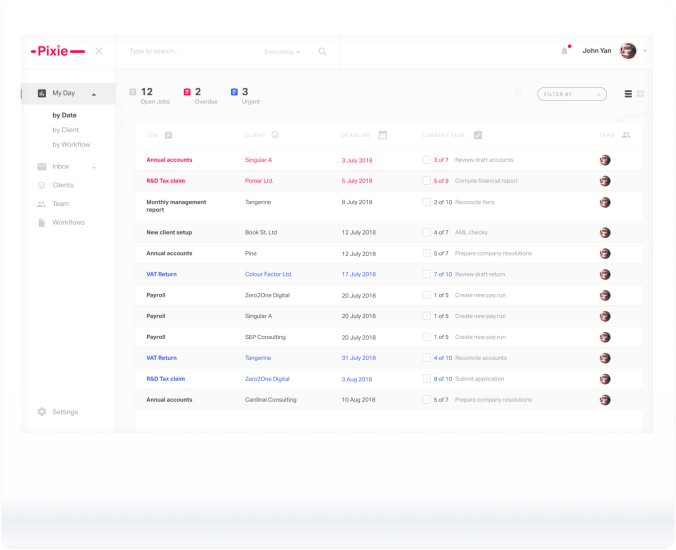Open Cardinal Consulting client
676x550 pixels.
pyautogui.click(x=271, y=400)
